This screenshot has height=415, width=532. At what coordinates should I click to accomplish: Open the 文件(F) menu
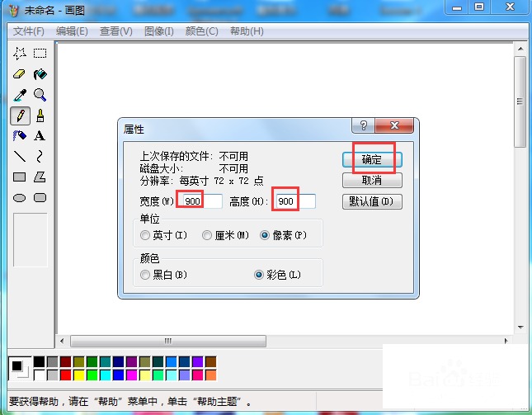[x=29, y=31]
